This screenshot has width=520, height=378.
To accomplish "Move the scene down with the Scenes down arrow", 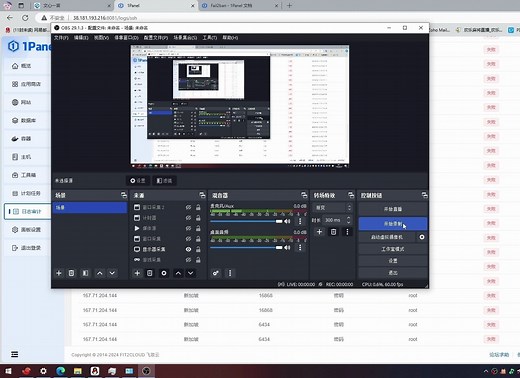I will click(112, 273).
